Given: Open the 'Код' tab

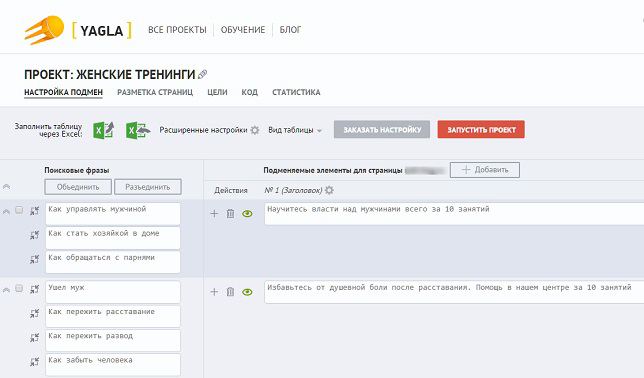Looking at the screenshot, I should (249, 92).
